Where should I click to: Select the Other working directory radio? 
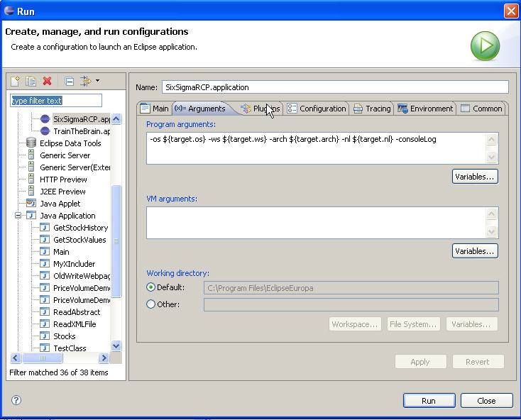point(150,304)
